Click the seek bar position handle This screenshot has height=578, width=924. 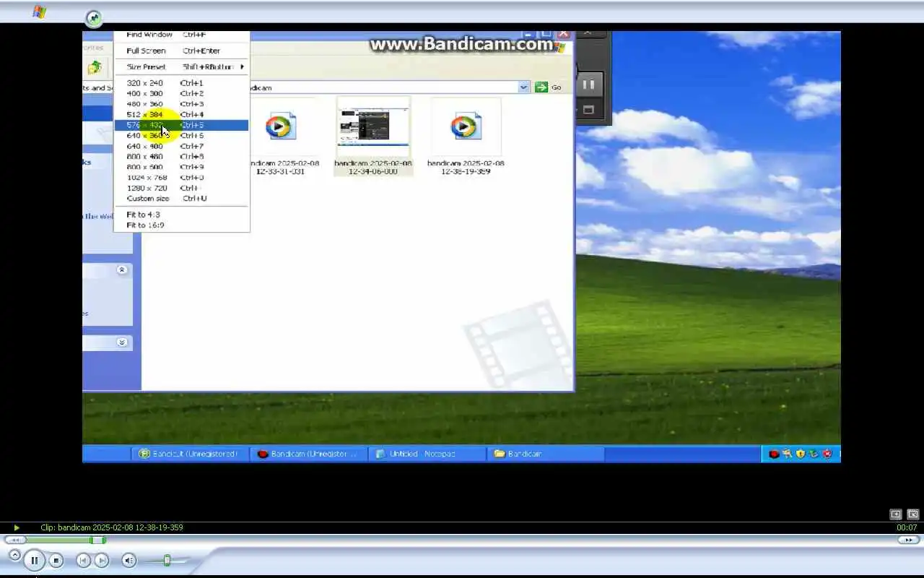(97, 540)
